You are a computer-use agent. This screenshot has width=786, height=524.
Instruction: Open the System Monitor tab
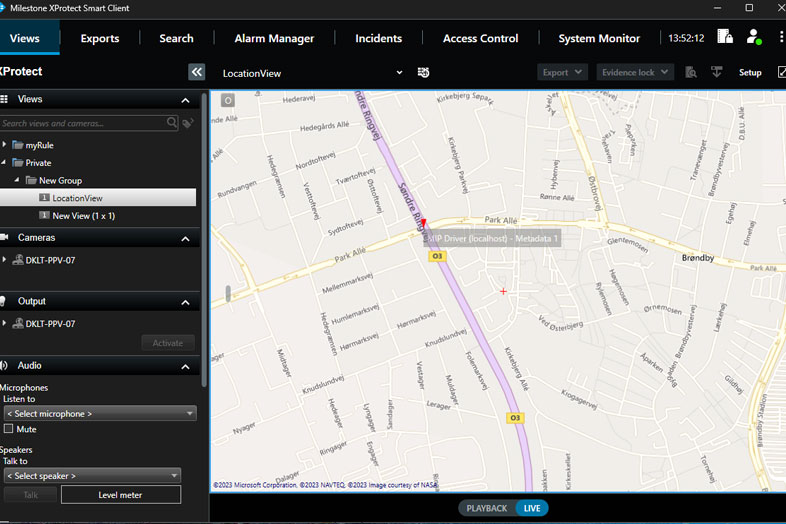599,39
